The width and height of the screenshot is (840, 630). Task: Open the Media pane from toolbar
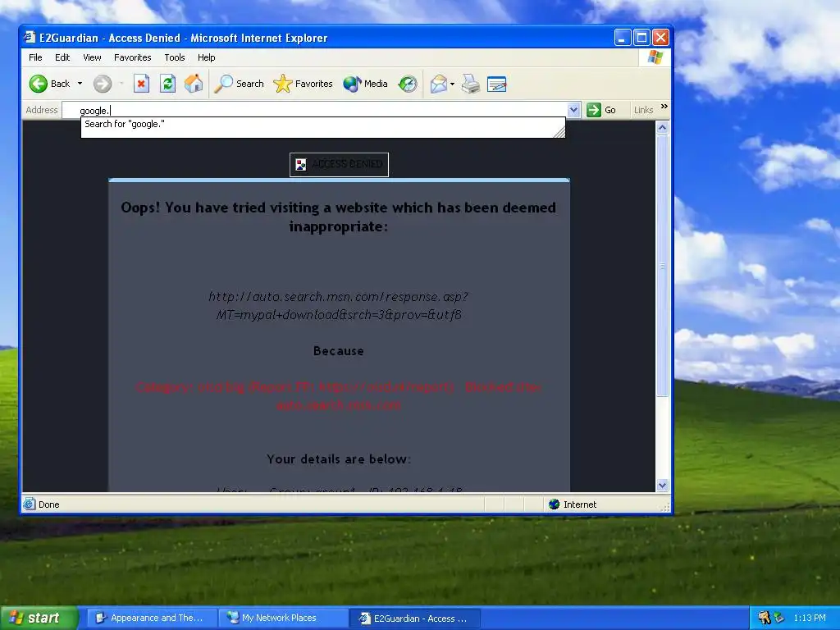[365, 84]
